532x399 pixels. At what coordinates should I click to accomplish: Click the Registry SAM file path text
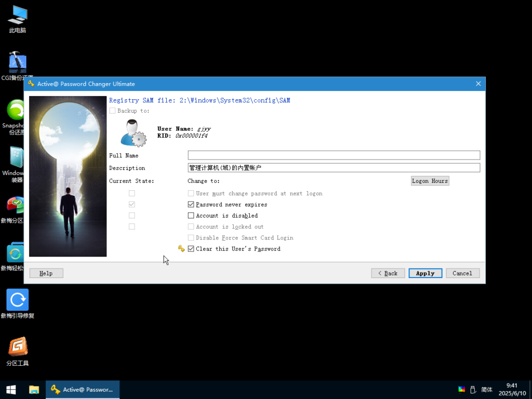pyautogui.click(x=199, y=100)
